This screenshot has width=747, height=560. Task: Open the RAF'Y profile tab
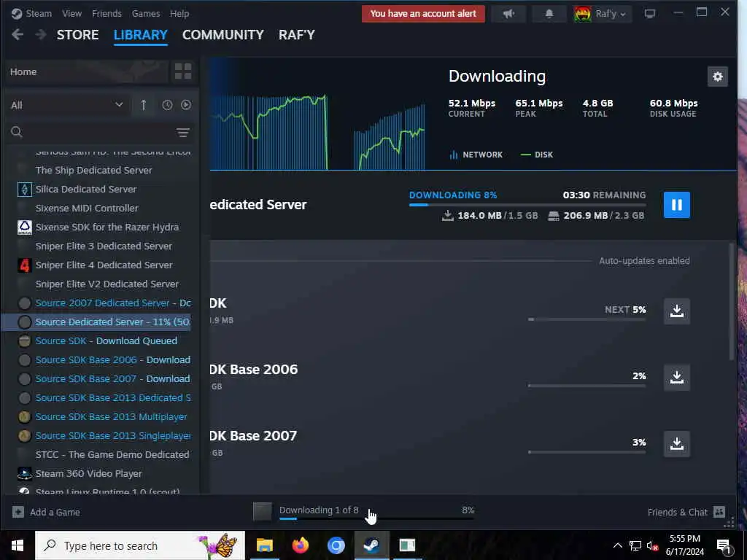[x=297, y=35]
